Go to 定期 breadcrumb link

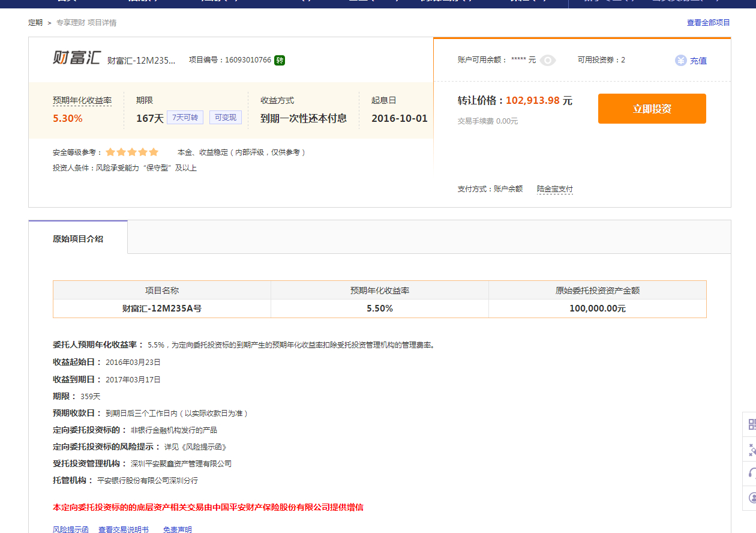(35, 23)
